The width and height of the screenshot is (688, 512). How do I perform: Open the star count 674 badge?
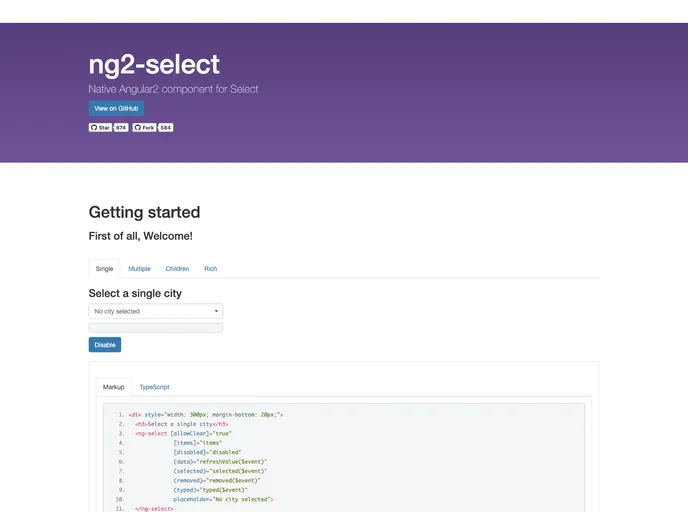coord(121,128)
